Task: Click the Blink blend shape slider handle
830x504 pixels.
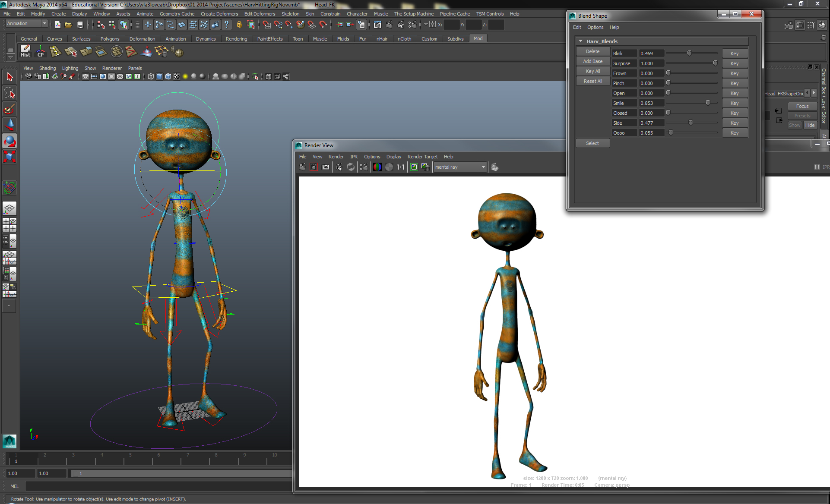Action: [x=689, y=53]
